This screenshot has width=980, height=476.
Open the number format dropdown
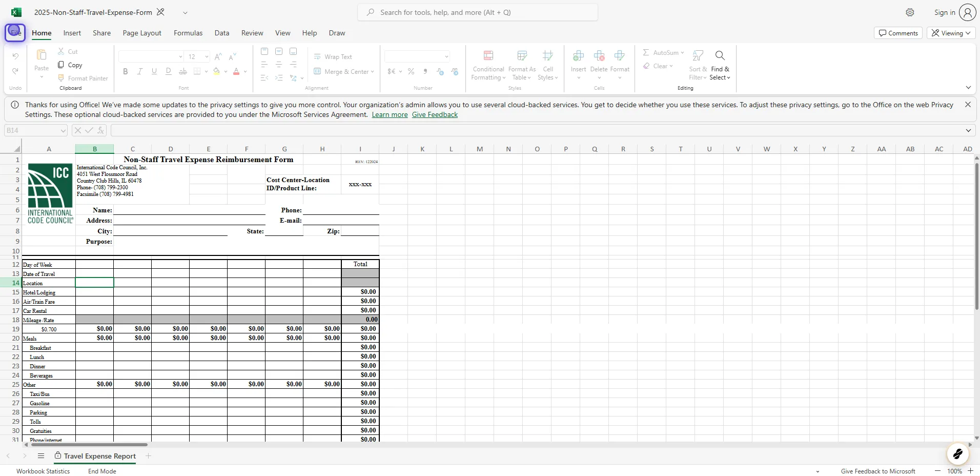pyautogui.click(x=446, y=56)
